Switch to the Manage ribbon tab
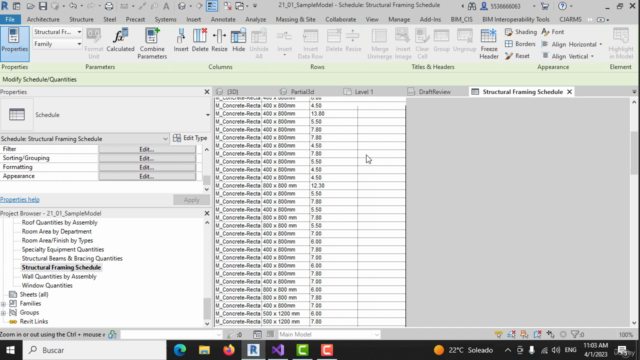 [x=399, y=19]
